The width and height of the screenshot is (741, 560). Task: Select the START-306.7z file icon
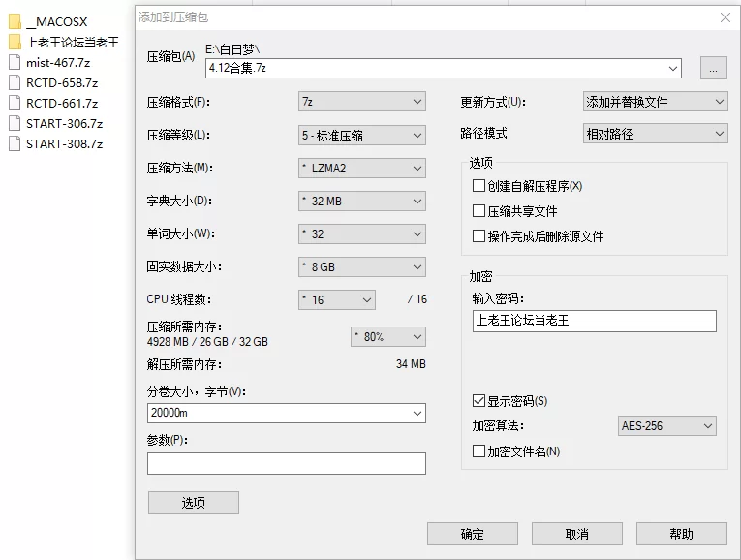click(15, 124)
